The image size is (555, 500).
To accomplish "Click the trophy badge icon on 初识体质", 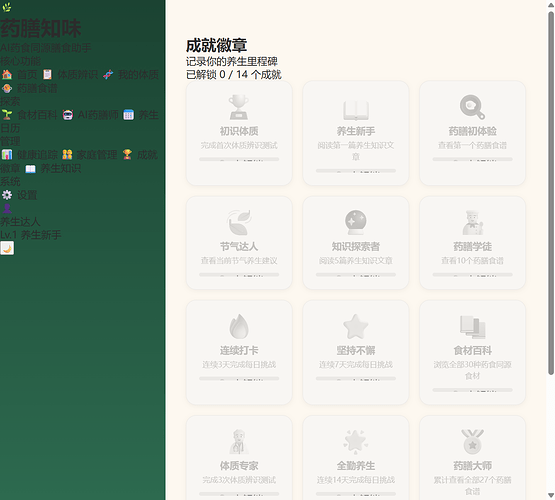I will point(239,107).
